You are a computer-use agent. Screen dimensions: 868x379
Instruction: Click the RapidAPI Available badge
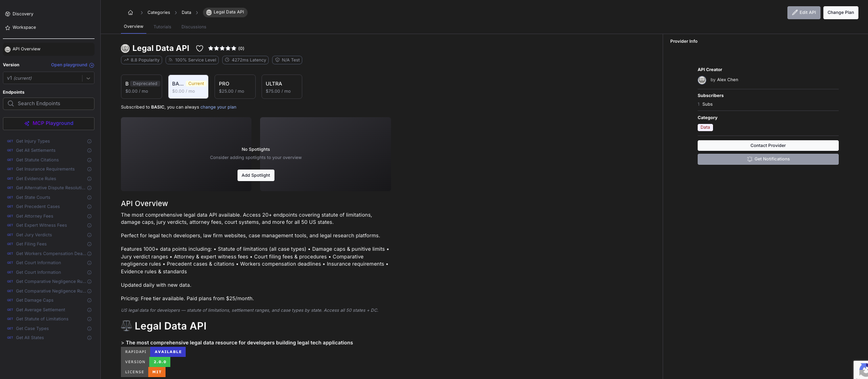[x=153, y=352]
